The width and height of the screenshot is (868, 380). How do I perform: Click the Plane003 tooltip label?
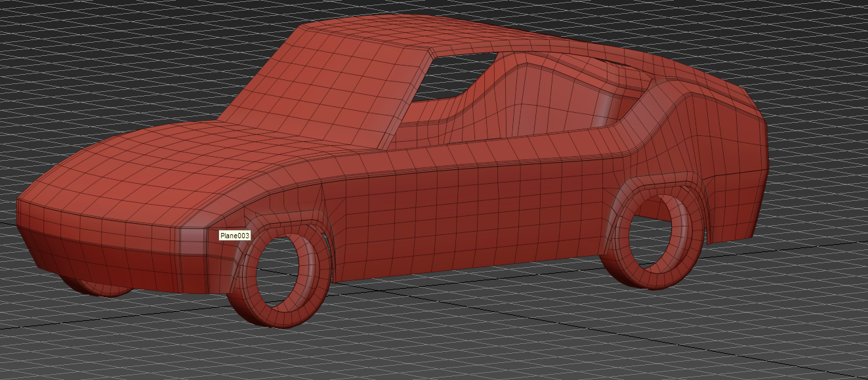(x=235, y=236)
